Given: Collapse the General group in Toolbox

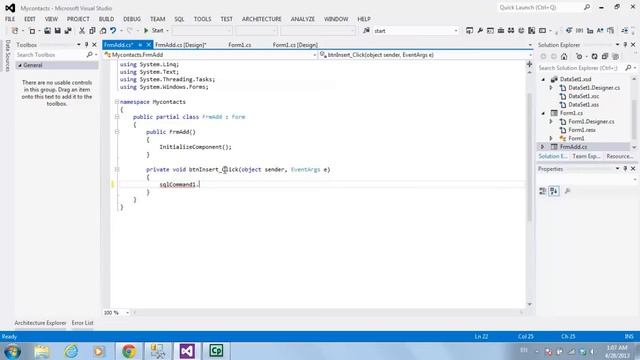Looking at the screenshot, I should (20, 65).
